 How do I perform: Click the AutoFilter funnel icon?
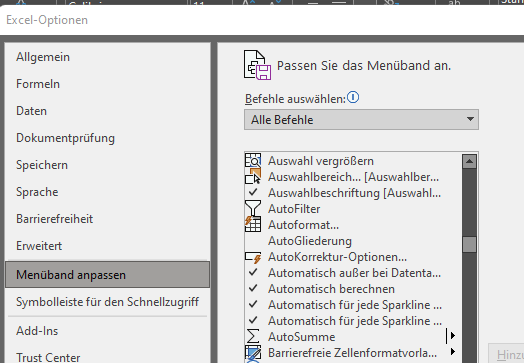pos(253,208)
